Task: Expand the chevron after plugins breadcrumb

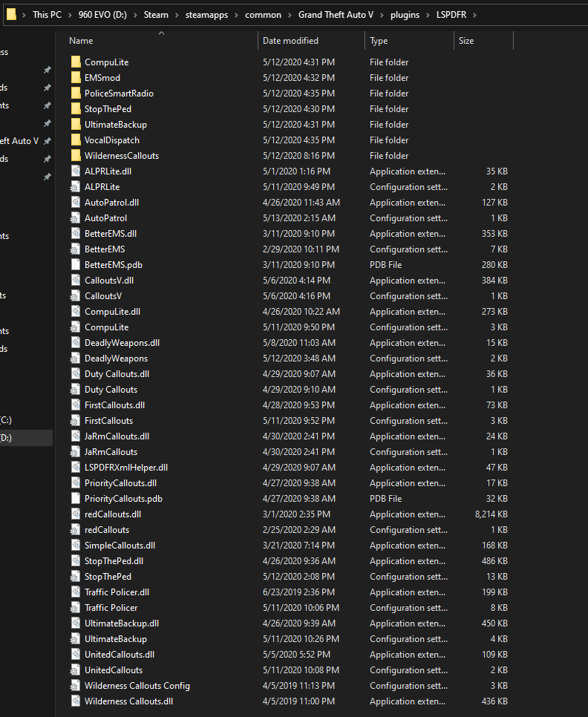Action: click(428, 15)
